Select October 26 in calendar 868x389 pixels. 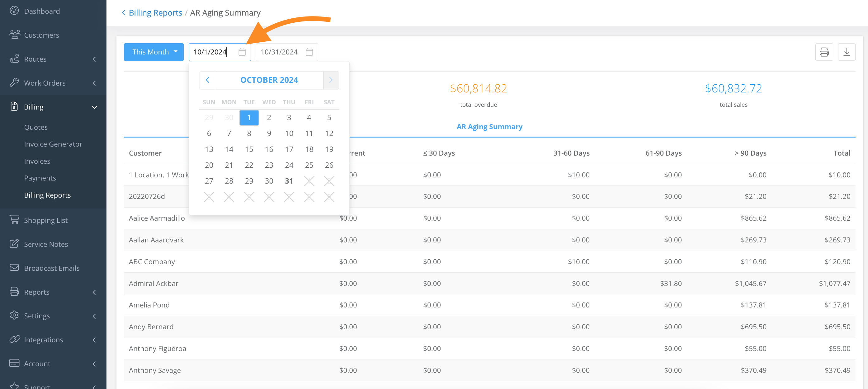pos(329,165)
